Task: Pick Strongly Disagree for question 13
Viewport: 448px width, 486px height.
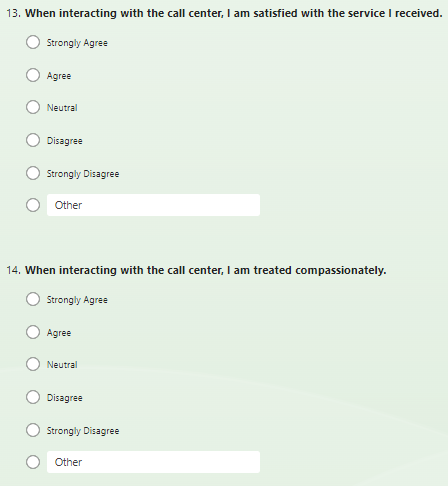Action: coord(33,173)
